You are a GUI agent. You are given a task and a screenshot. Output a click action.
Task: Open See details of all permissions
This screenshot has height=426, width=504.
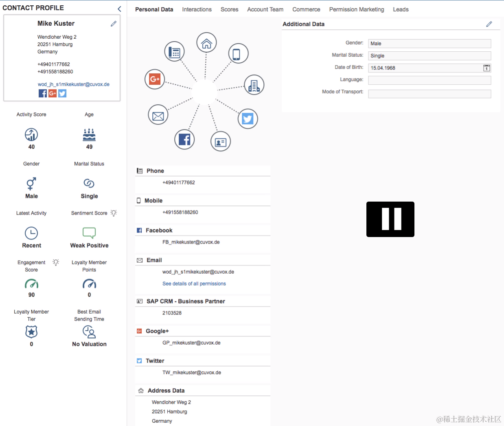point(194,283)
